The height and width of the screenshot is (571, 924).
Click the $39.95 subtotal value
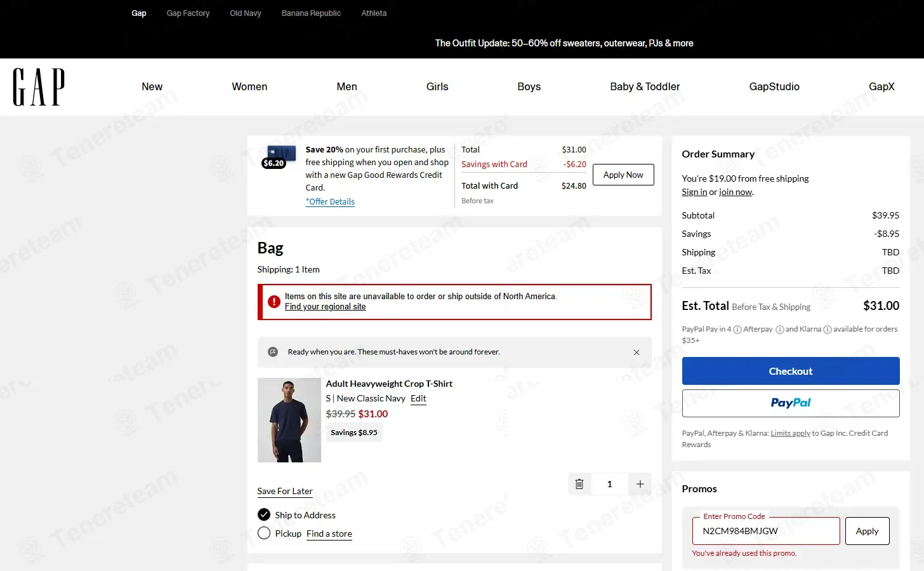click(x=885, y=215)
